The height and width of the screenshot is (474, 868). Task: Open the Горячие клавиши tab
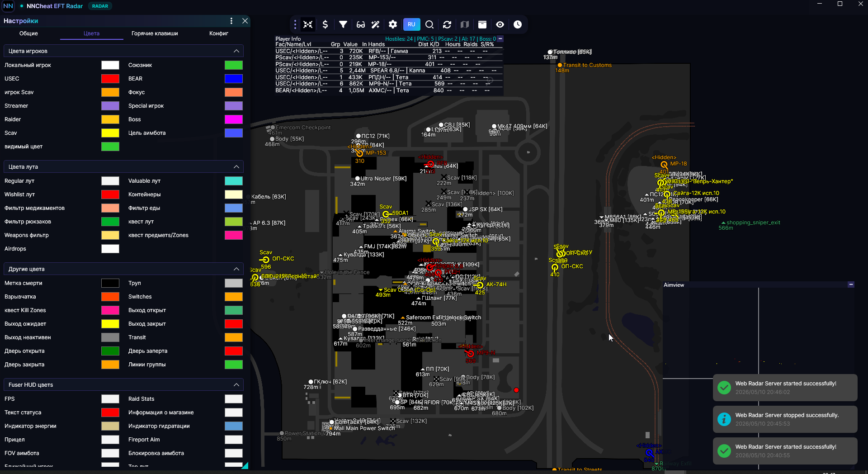(x=155, y=33)
